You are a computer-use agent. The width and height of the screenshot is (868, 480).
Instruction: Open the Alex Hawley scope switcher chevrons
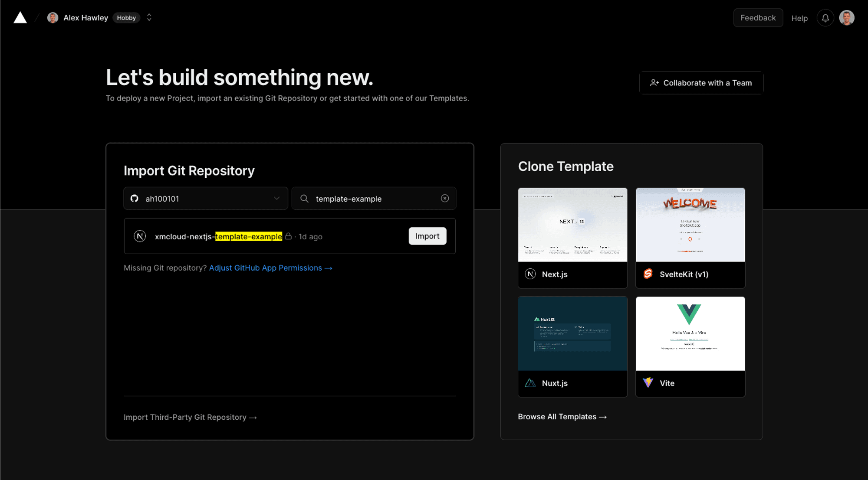click(x=149, y=18)
